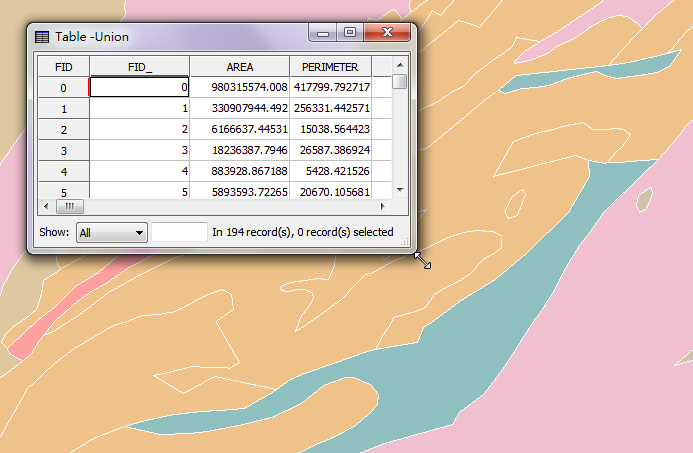Click the active FID_ cell with value 0
This screenshot has width=693, height=453.
(x=140, y=87)
